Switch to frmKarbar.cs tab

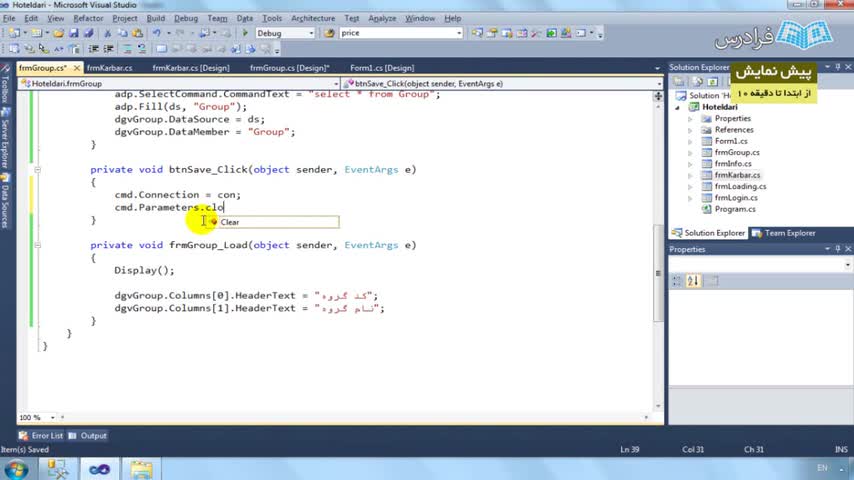[x=109, y=68]
